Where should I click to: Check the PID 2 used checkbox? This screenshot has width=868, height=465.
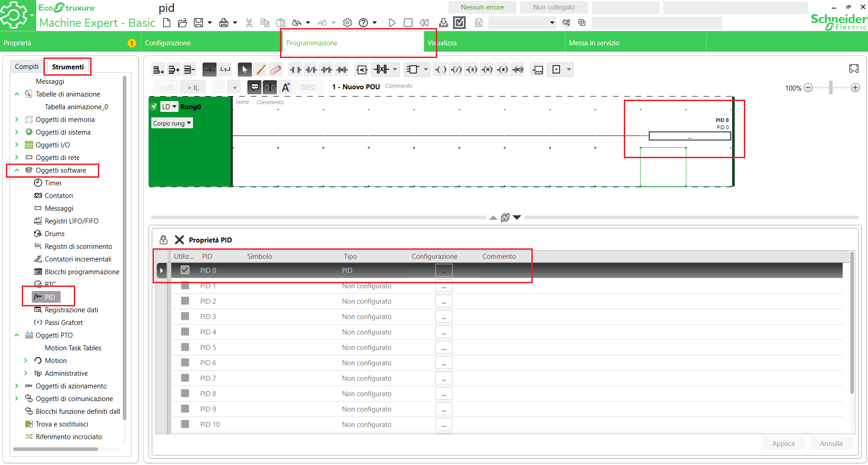(x=185, y=301)
